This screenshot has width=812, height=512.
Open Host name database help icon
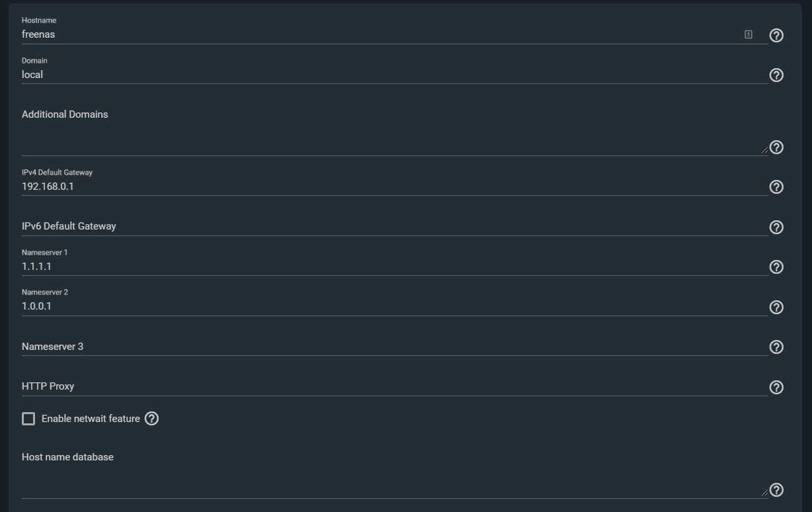point(776,490)
